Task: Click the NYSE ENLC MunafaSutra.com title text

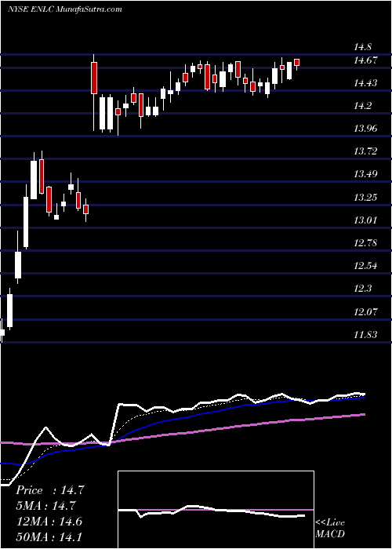Action: pos(65,9)
